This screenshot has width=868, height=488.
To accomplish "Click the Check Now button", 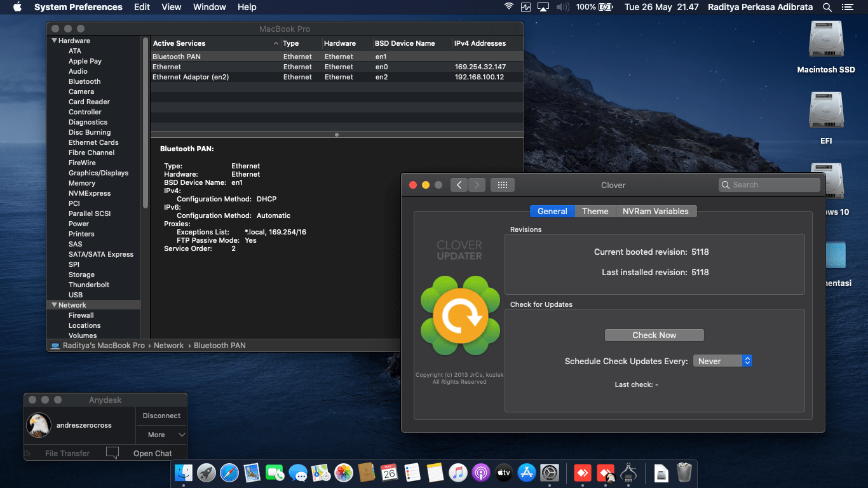I will (x=654, y=335).
